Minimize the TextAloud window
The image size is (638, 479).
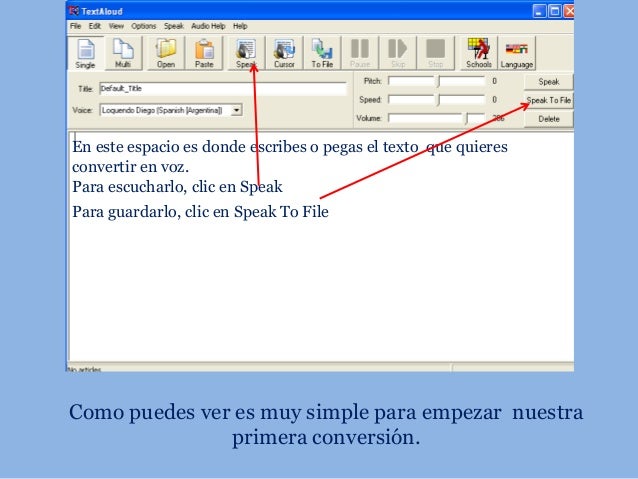(x=539, y=11)
